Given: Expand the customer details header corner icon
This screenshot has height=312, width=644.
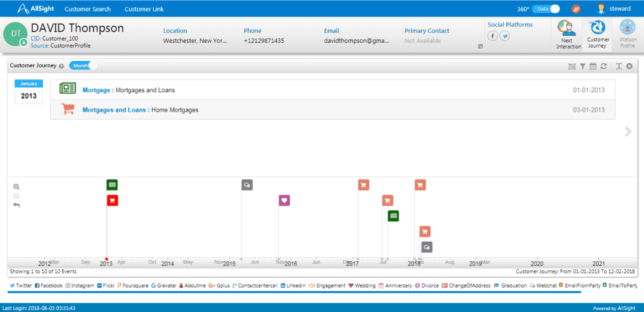Looking at the screenshot, I should 480,47.
